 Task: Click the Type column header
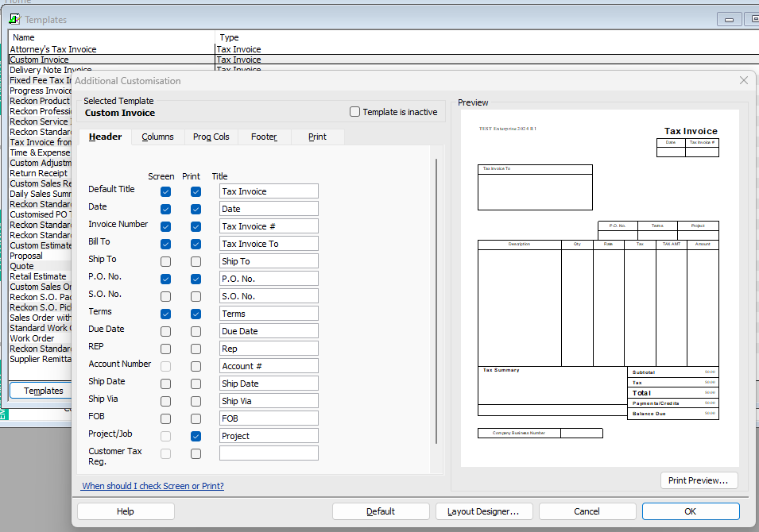(x=486, y=37)
